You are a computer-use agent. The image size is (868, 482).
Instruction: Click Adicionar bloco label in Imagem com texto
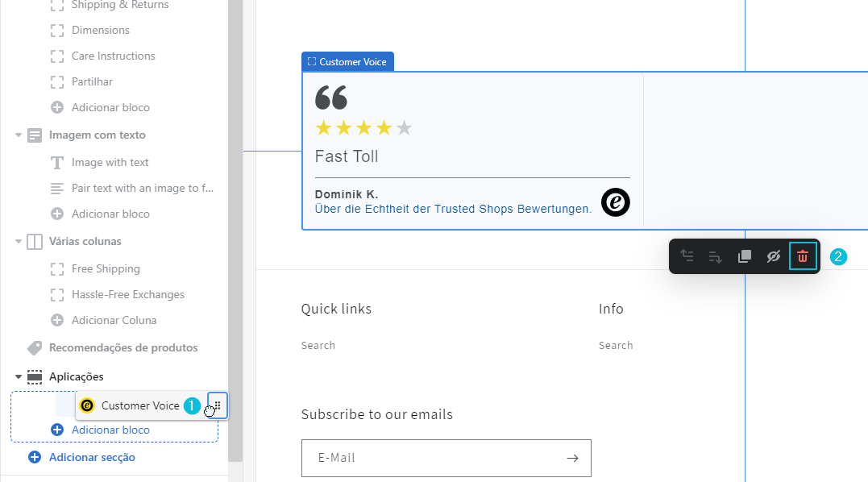pyautogui.click(x=110, y=214)
